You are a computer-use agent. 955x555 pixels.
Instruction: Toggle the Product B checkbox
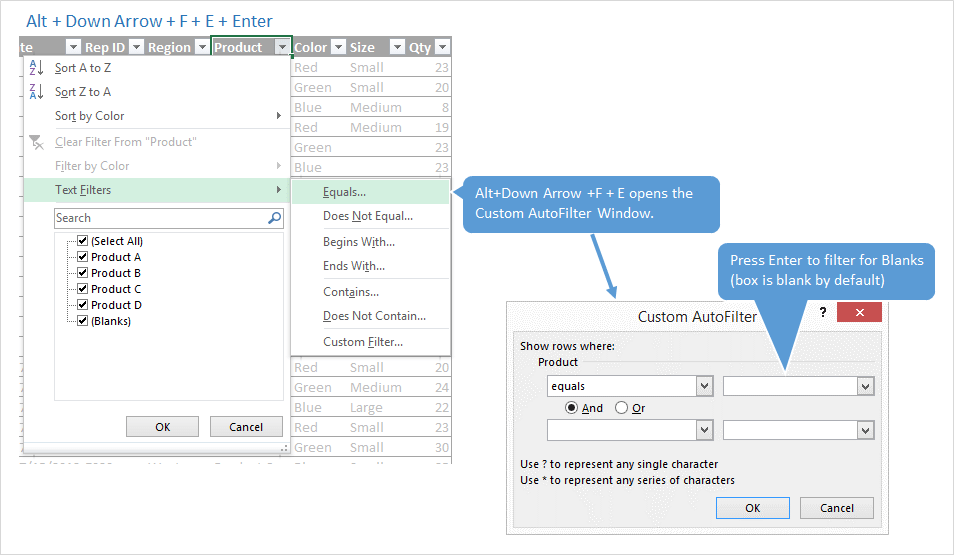[83, 273]
